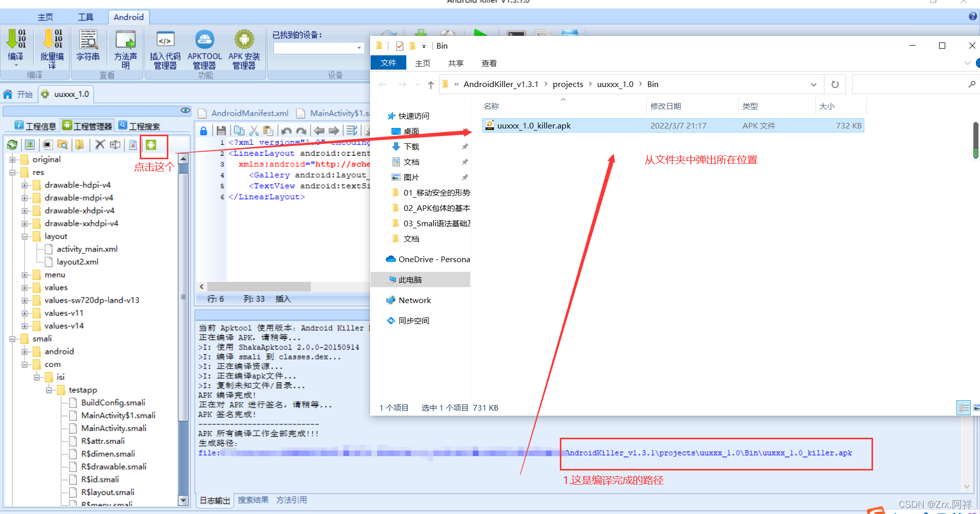Click the help question mark icon
The width and height of the screenshot is (980, 514).
[973, 16]
